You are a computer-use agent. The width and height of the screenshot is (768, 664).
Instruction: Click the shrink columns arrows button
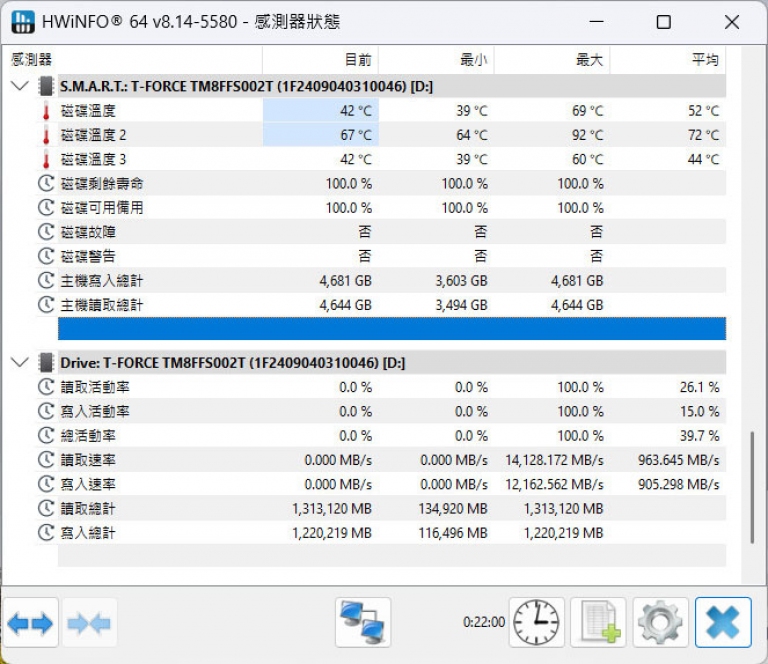pos(89,623)
